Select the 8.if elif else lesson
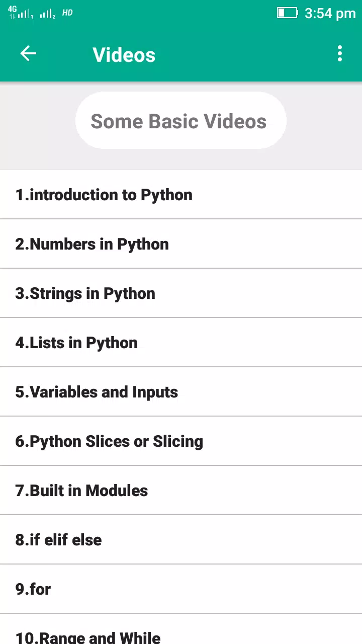362x644 pixels. point(181,540)
